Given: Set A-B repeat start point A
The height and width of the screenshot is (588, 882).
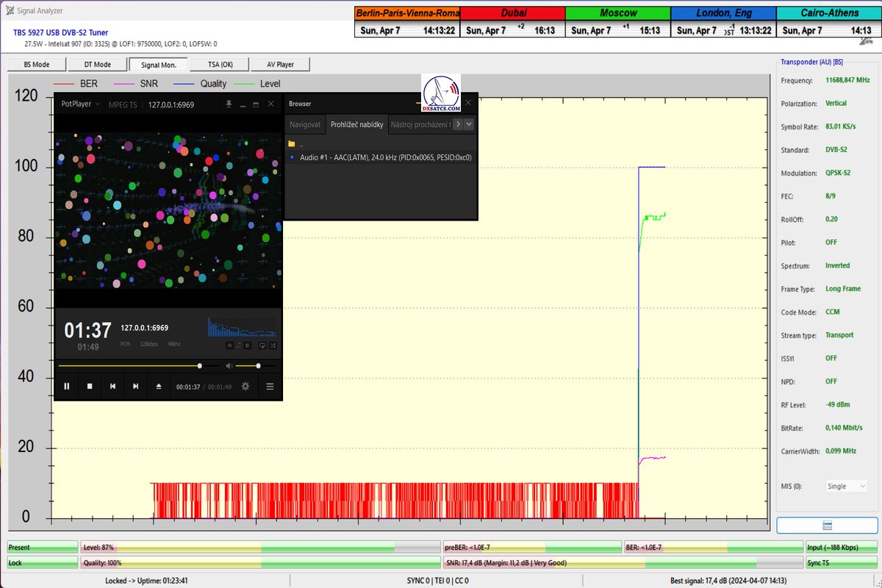Looking at the screenshot, I should (x=229, y=345).
